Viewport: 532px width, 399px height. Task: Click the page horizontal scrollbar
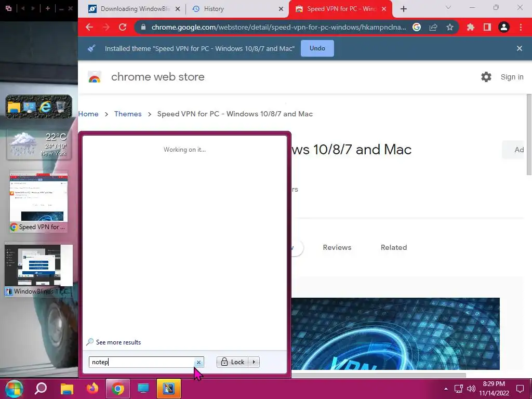click(x=378, y=375)
